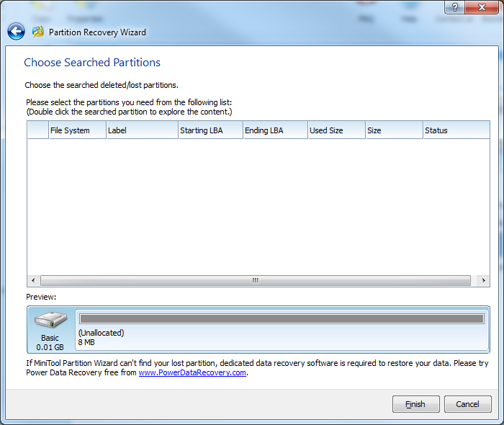This screenshot has height=425, width=504.
Task: Sort by the Used Size column header
Action: [x=336, y=130]
